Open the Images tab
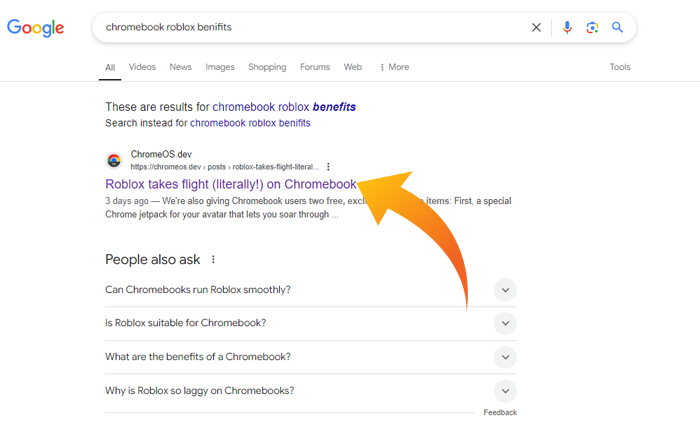 [220, 67]
